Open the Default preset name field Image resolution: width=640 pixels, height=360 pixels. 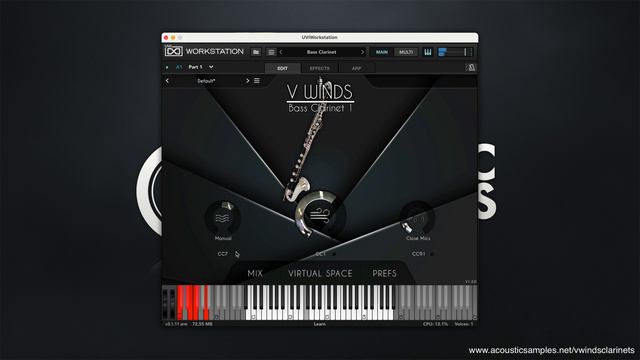click(x=207, y=81)
